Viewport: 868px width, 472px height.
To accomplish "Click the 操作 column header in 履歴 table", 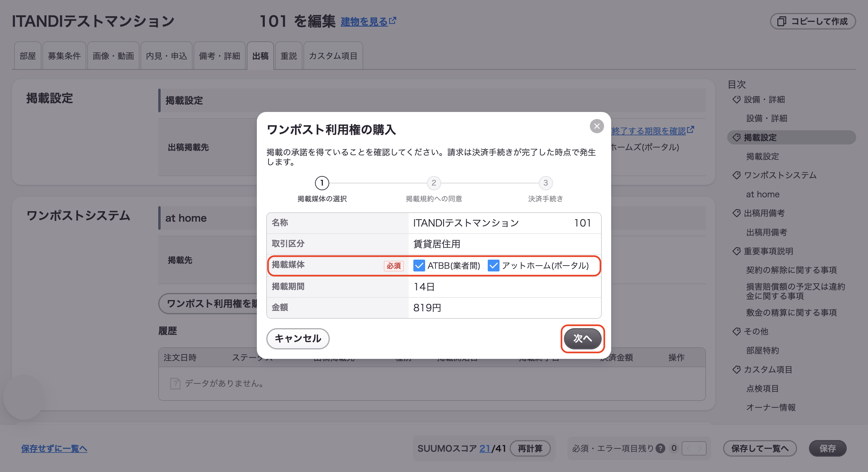I will point(676,357).
